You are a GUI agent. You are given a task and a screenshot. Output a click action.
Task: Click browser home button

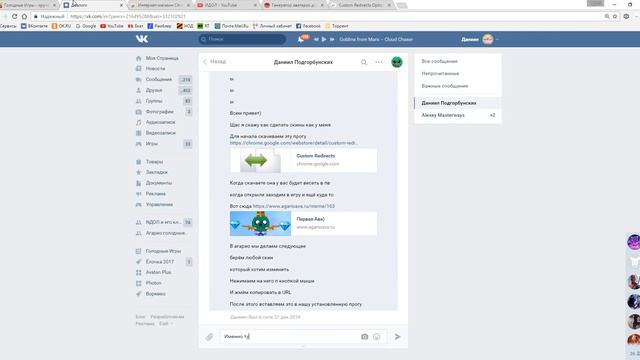pos(24,16)
